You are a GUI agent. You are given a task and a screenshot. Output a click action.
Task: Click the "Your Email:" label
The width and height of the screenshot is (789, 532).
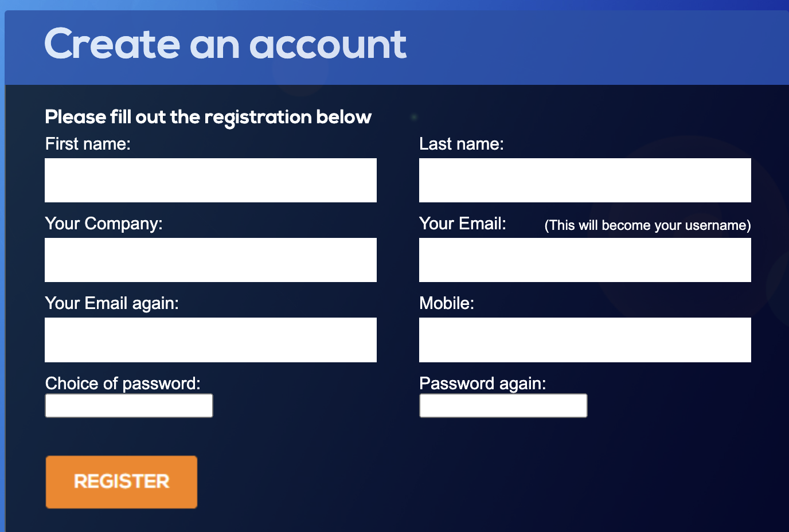[462, 224]
